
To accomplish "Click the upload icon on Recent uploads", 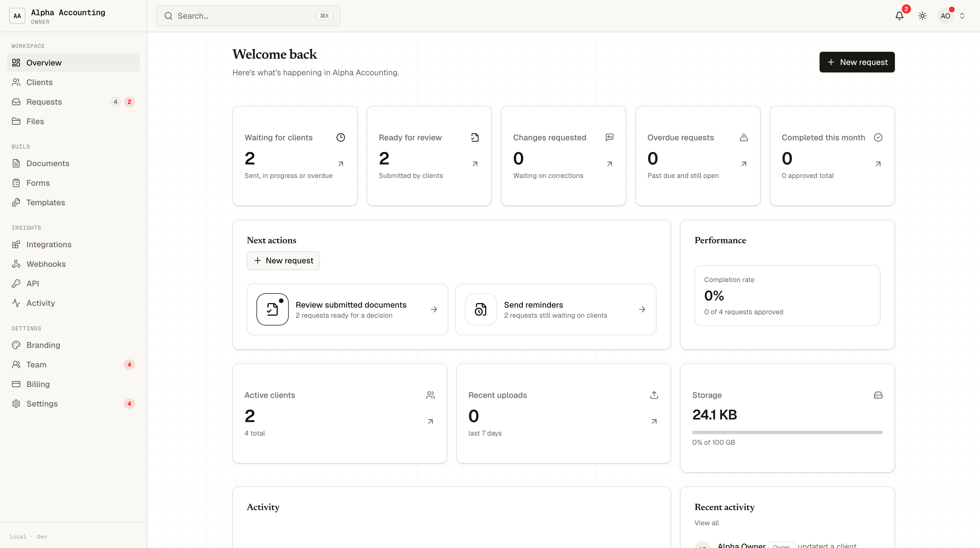I will click(x=654, y=395).
